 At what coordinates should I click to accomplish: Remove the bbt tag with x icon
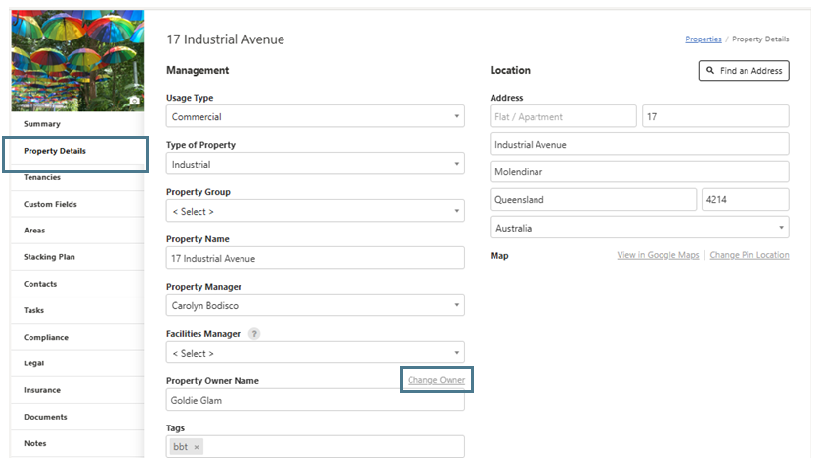pyautogui.click(x=197, y=447)
